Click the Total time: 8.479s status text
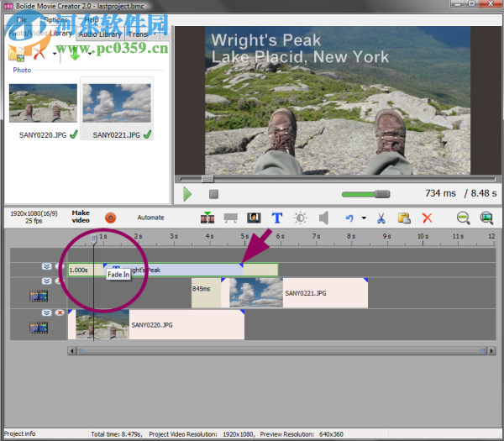This screenshot has height=441, width=504. (117, 434)
